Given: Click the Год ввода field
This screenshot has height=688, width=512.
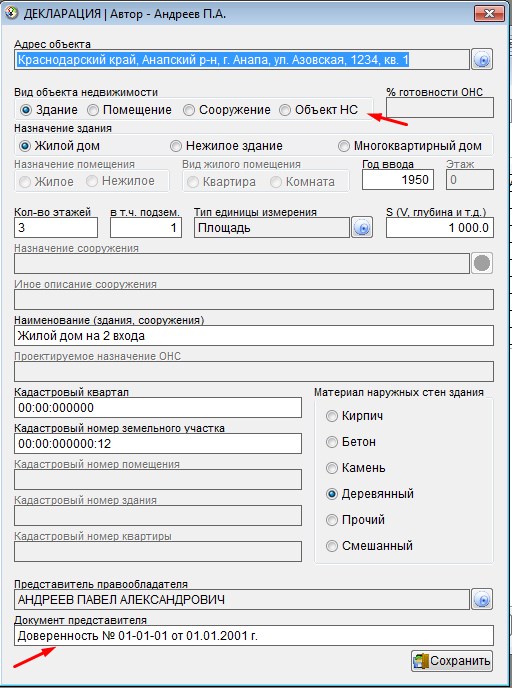Looking at the screenshot, I should click(397, 180).
